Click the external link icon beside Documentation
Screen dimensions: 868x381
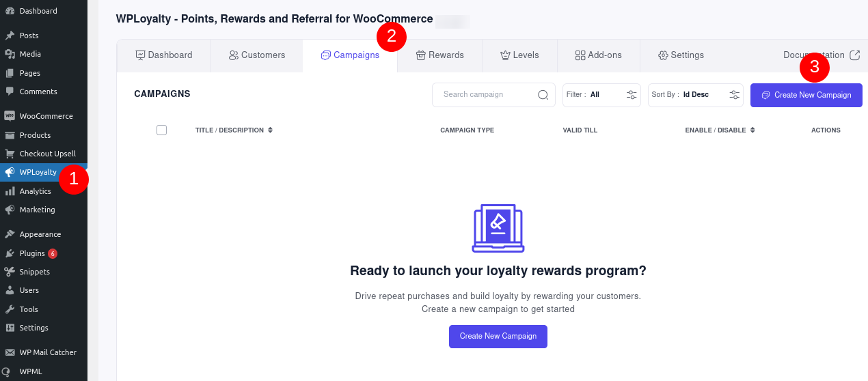(854, 55)
